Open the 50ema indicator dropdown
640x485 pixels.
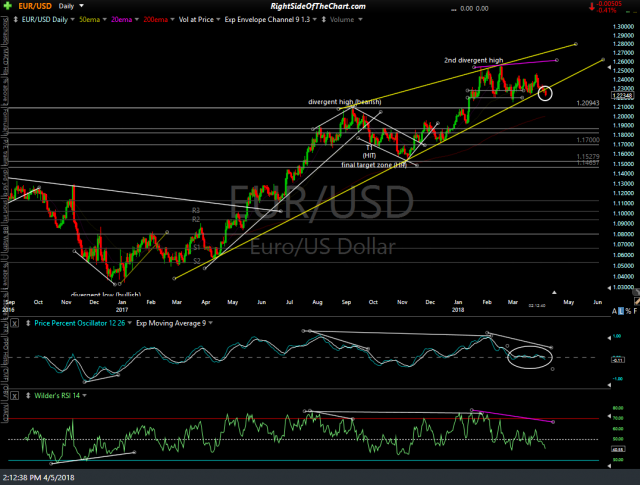coord(104,20)
